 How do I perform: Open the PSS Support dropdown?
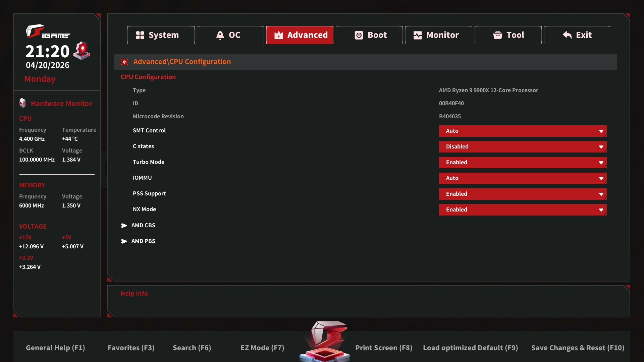pos(523,194)
